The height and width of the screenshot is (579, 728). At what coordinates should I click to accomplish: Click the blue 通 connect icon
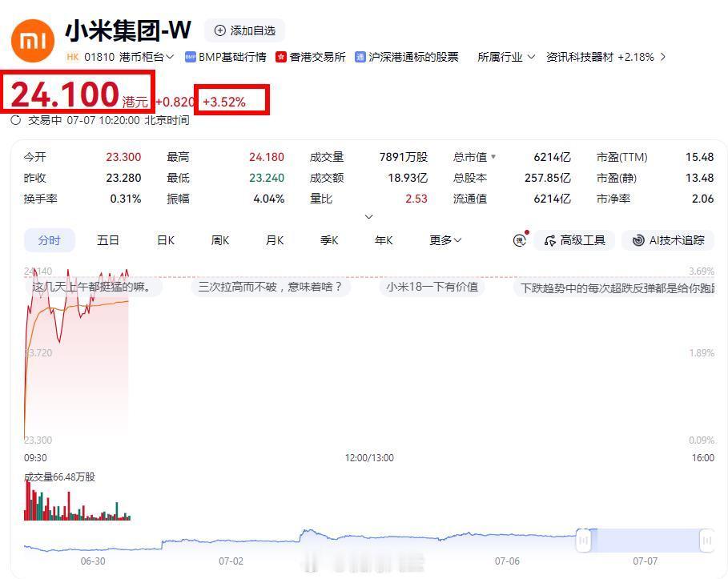point(360,57)
